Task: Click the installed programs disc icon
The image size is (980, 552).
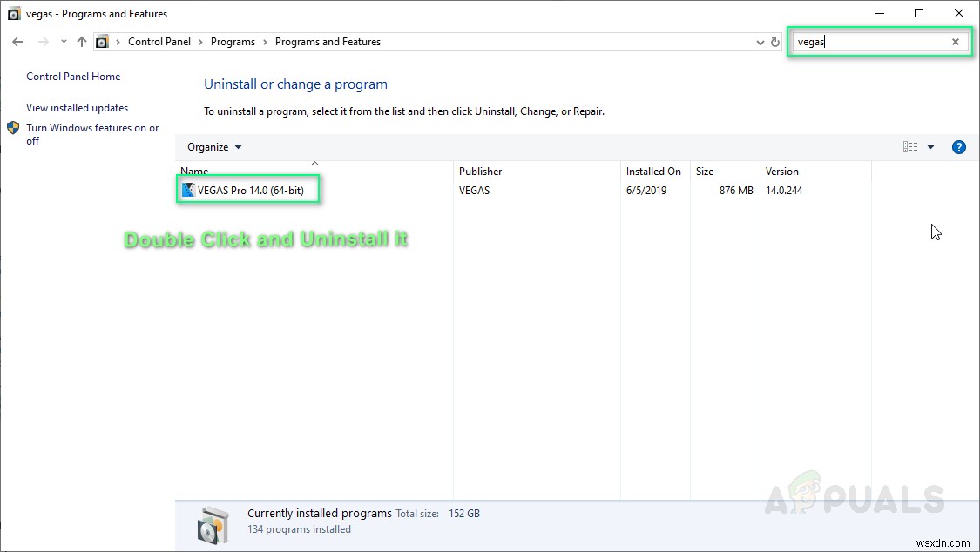Action: (213, 525)
